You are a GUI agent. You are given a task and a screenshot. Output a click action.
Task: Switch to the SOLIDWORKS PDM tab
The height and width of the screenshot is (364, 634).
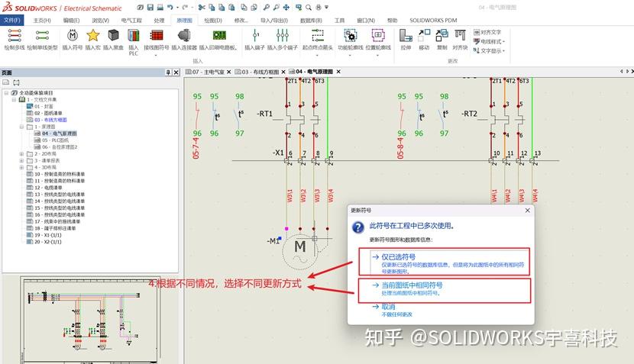(x=433, y=20)
